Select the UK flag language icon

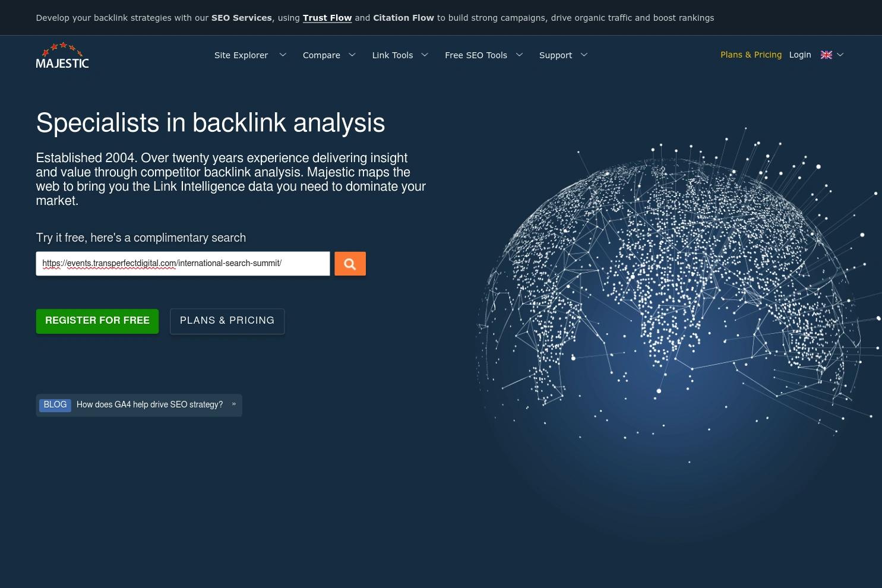click(826, 55)
